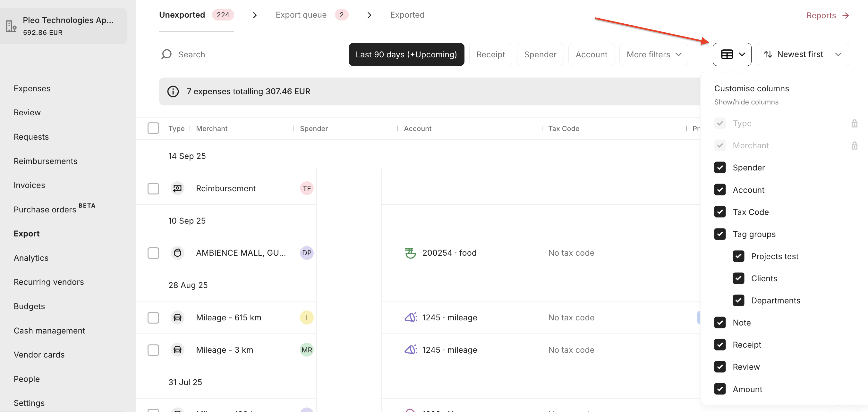This screenshot has width=868, height=412.
Task: Open Analytics in the sidebar menu
Action: [x=31, y=258]
